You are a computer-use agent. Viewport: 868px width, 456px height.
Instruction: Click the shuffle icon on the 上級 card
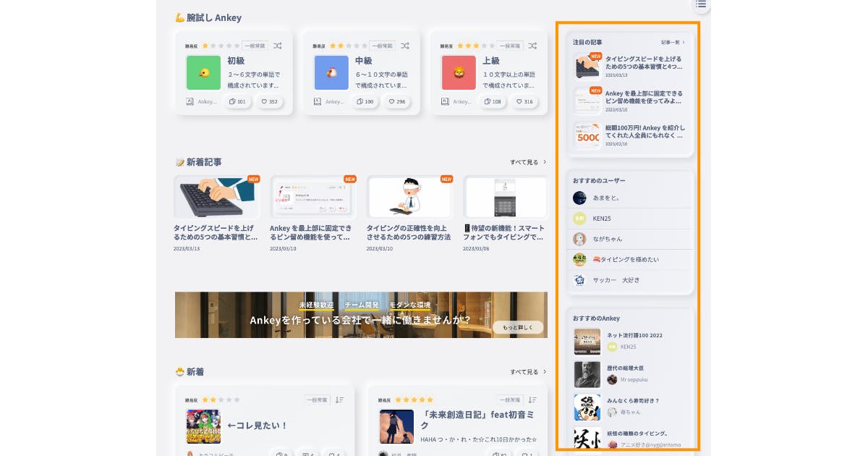(532, 46)
